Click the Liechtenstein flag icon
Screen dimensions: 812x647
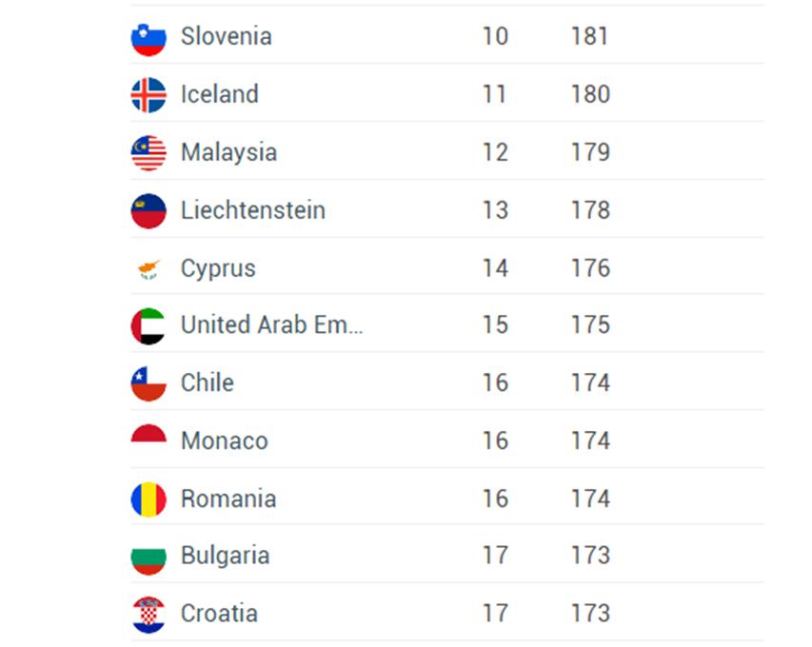coord(149,211)
